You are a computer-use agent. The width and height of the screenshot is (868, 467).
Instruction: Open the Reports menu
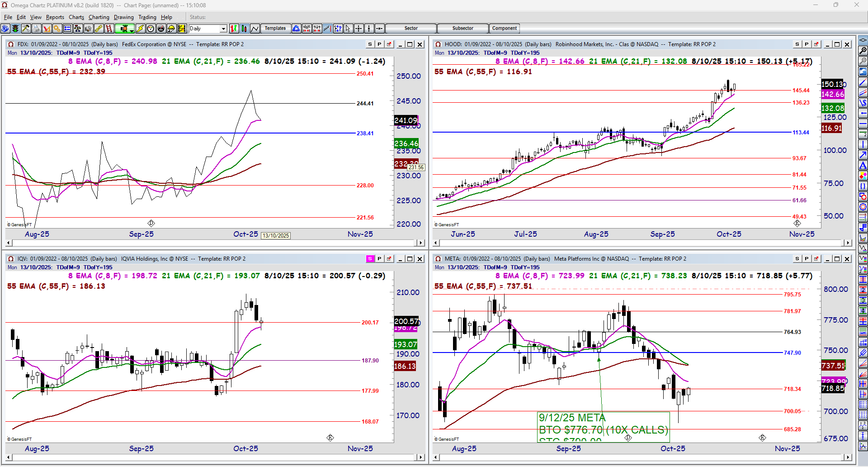(55, 17)
